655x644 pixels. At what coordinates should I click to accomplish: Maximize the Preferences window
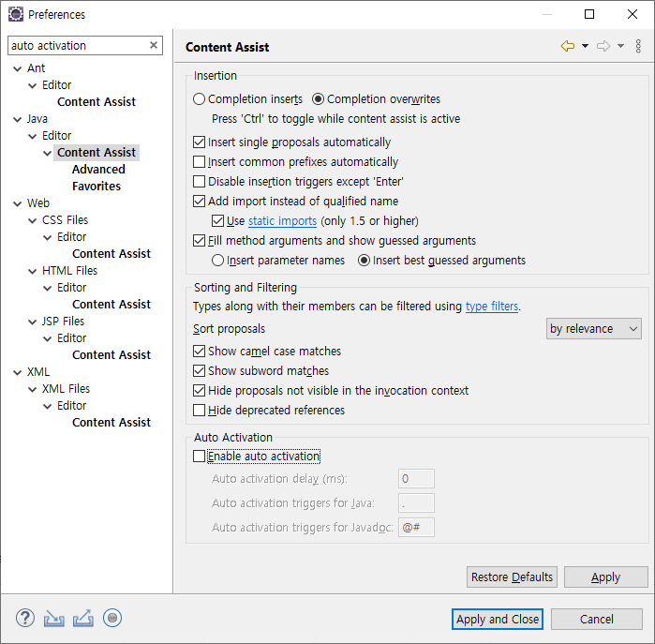point(589,14)
